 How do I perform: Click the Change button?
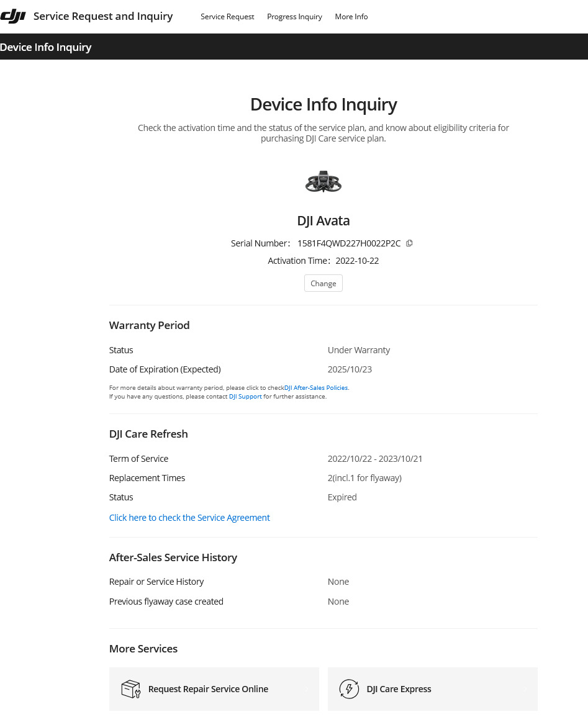(323, 283)
